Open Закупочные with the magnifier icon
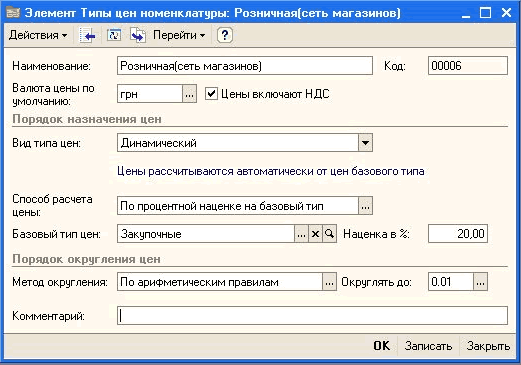 [x=329, y=234]
